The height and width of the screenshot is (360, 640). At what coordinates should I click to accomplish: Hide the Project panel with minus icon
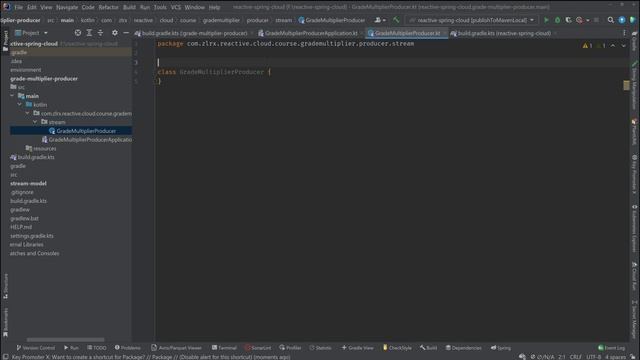[126, 33]
